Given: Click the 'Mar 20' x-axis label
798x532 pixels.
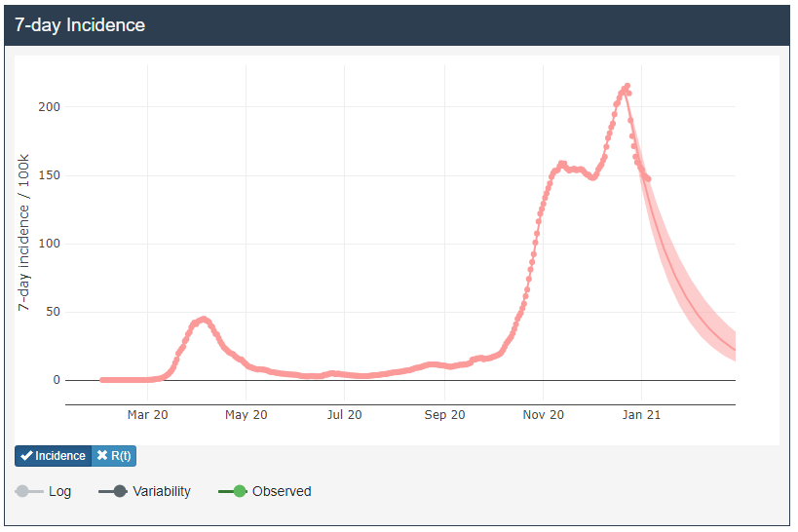Looking at the screenshot, I should (147, 415).
